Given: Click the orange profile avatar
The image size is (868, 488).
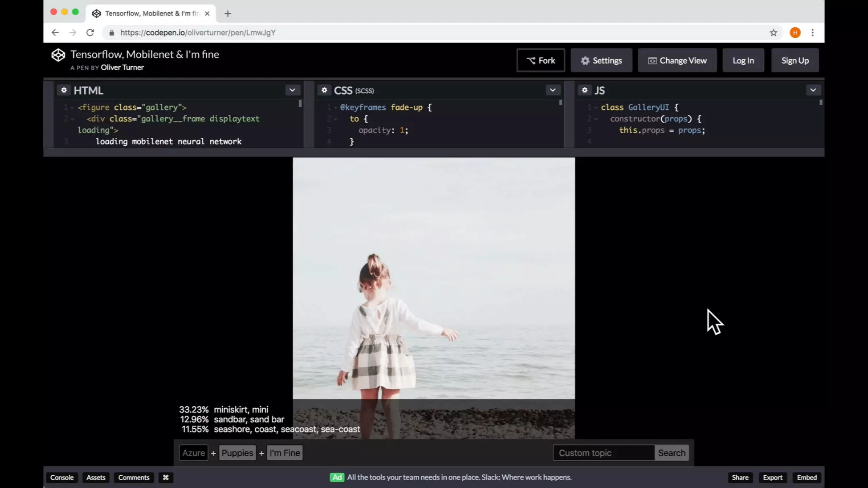Looking at the screenshot, I should coord(795,33).
